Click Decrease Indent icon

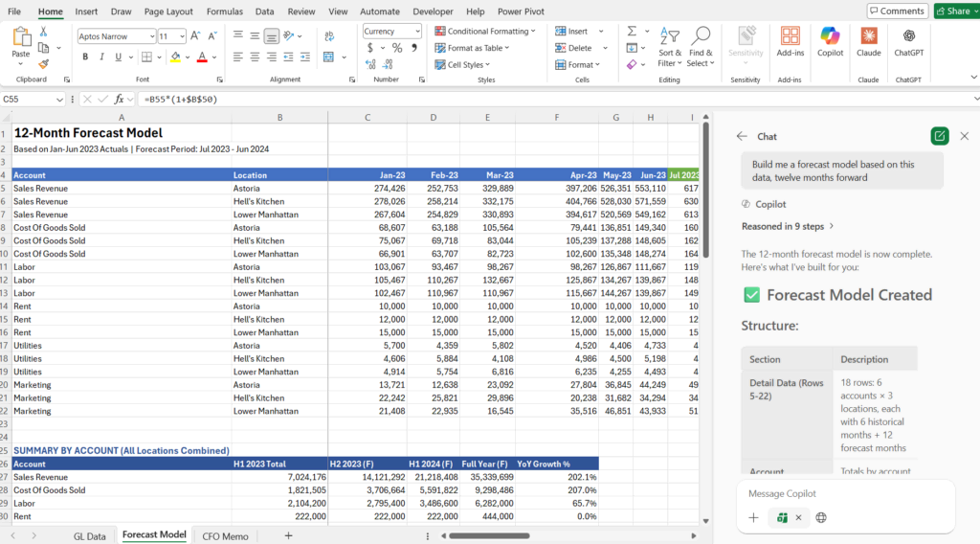coord(288,57)
